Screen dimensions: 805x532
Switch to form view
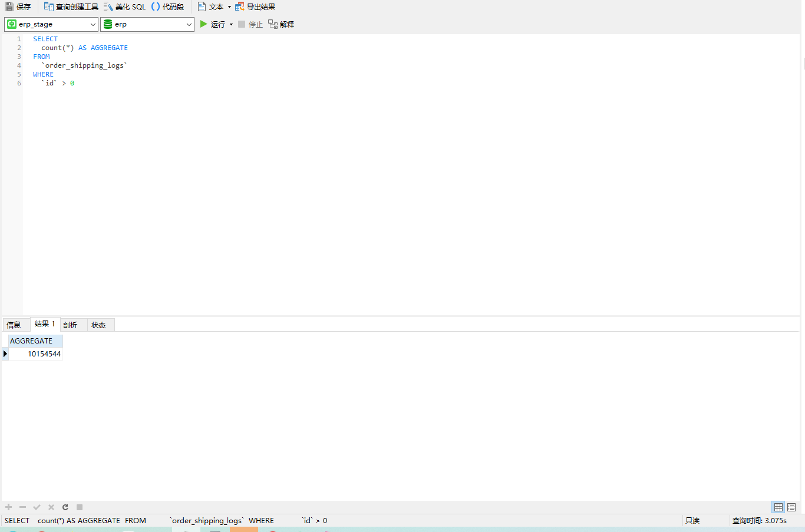coord(791,507)
